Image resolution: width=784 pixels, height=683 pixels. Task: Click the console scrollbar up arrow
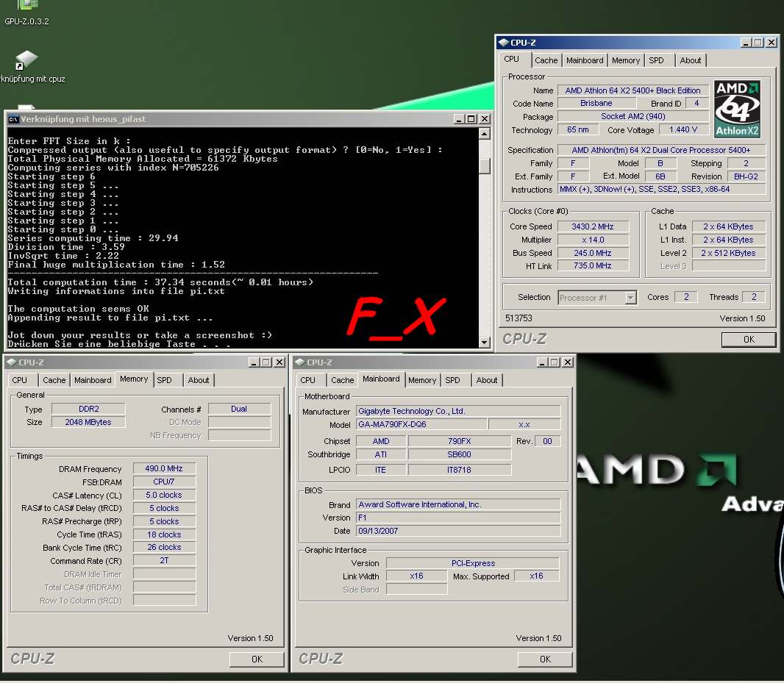coord(484,134)
